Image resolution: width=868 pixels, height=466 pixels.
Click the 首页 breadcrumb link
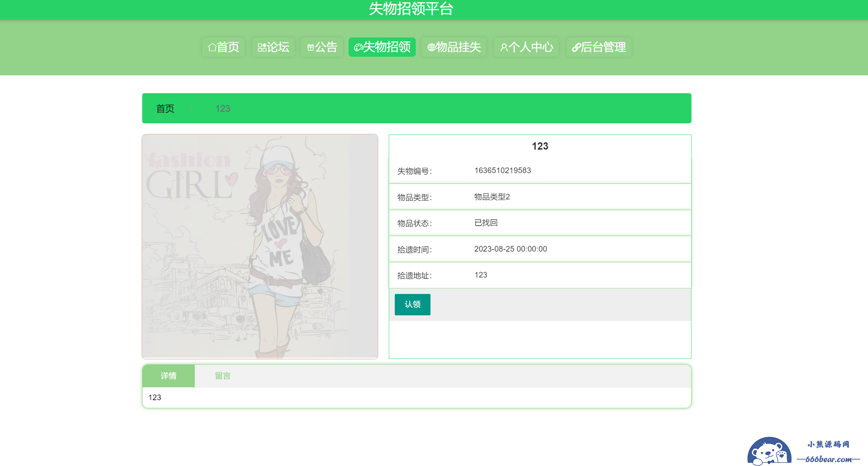[x=165, y=109]
